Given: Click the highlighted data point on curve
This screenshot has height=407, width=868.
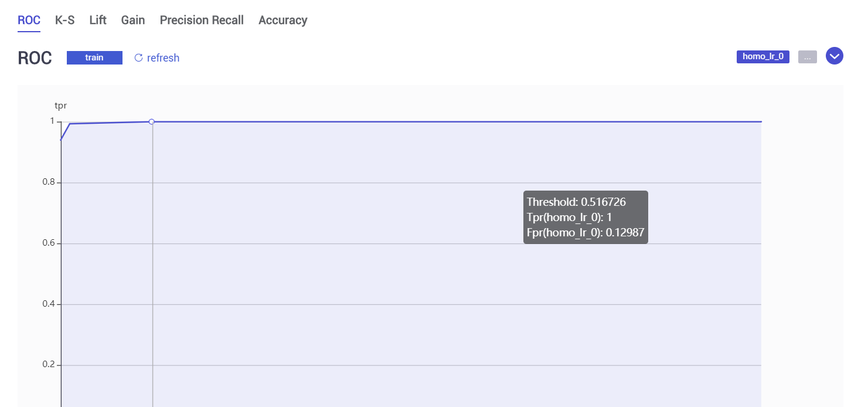Looking at the screenshot, I should [x=151, y=121].
